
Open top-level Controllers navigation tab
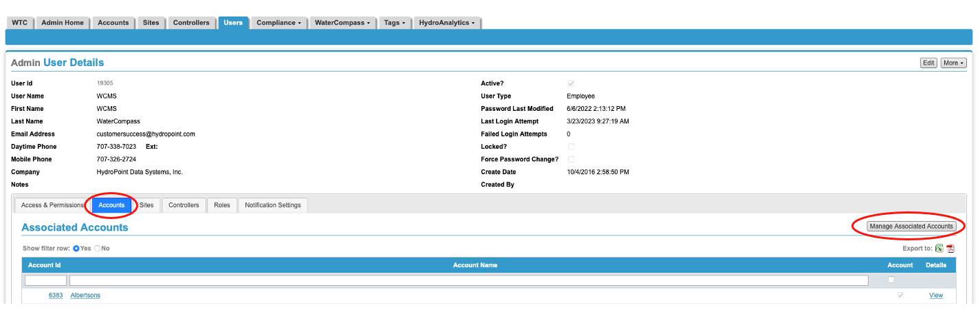click(191, 23)
